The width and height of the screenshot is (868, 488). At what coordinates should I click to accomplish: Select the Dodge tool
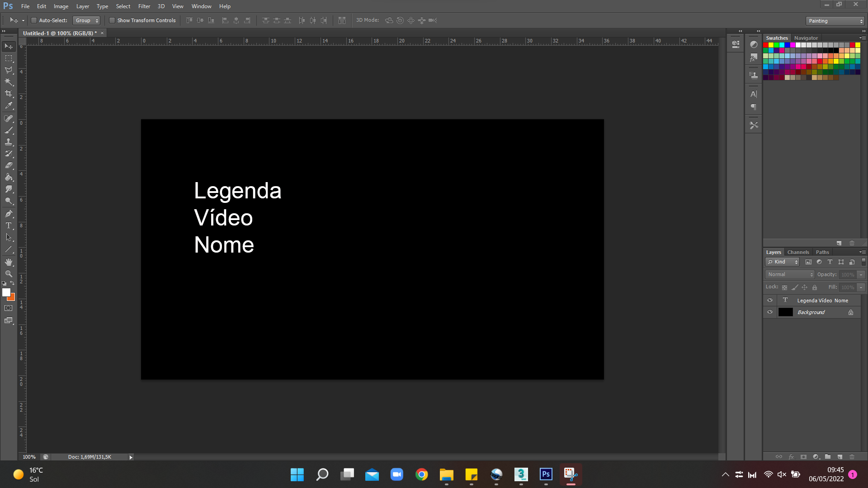pos(9,201)
